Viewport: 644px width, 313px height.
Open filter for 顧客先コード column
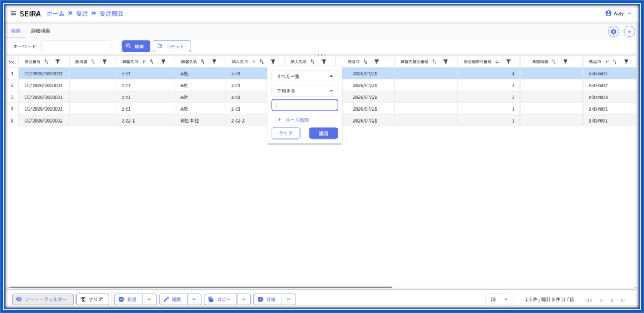[164, 62]
